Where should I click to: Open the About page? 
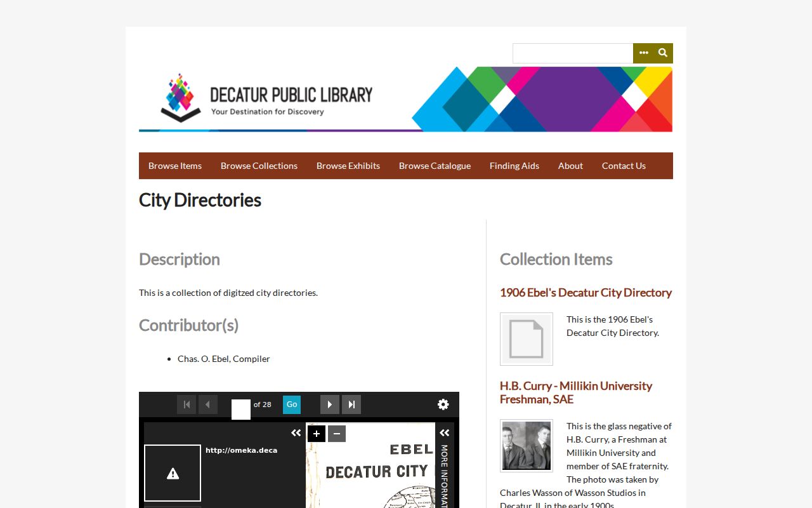click(x=570, y=166)
